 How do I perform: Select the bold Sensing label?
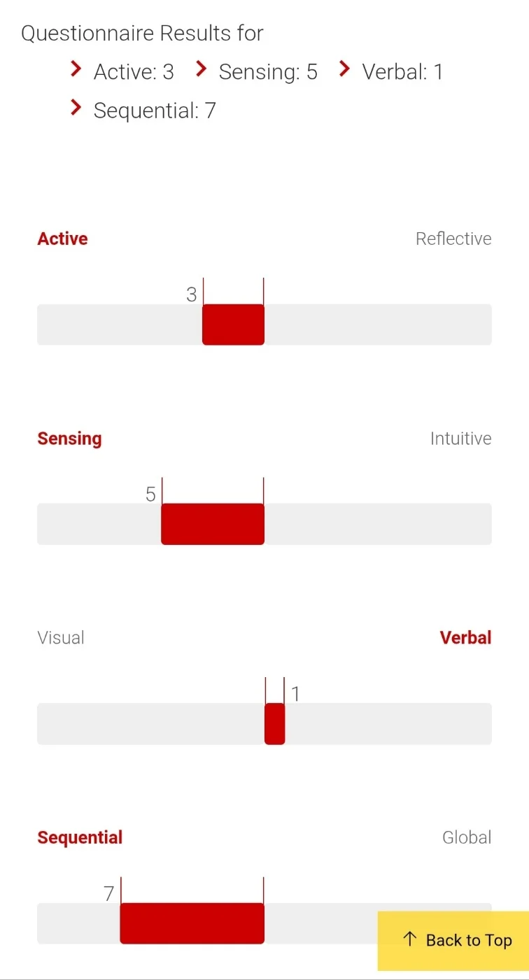[69, 439]
